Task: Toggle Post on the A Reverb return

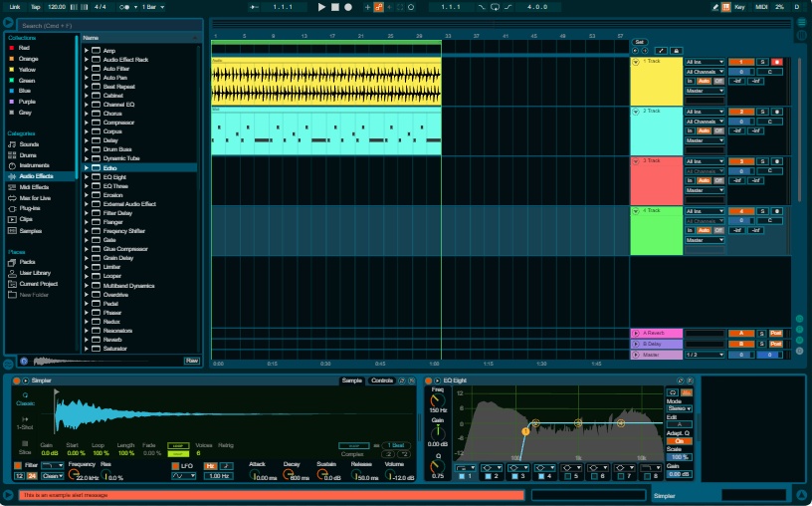Action: [776, 334]
